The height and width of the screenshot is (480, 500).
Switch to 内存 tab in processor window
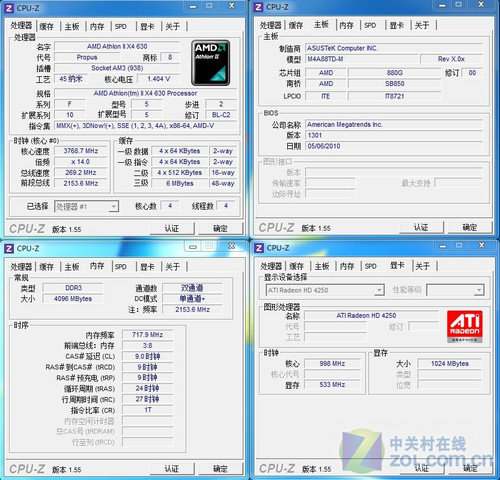pyautogui.click(x=97, y=26)
